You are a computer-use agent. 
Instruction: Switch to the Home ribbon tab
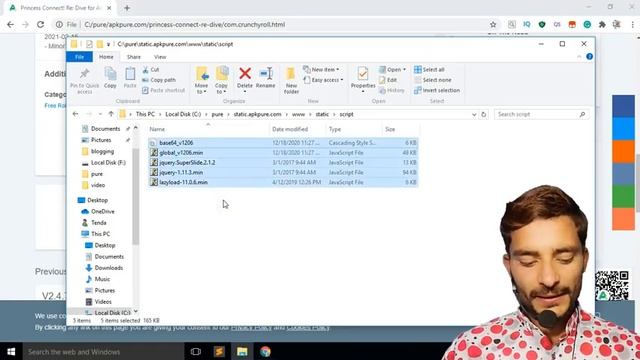[106, 57]
